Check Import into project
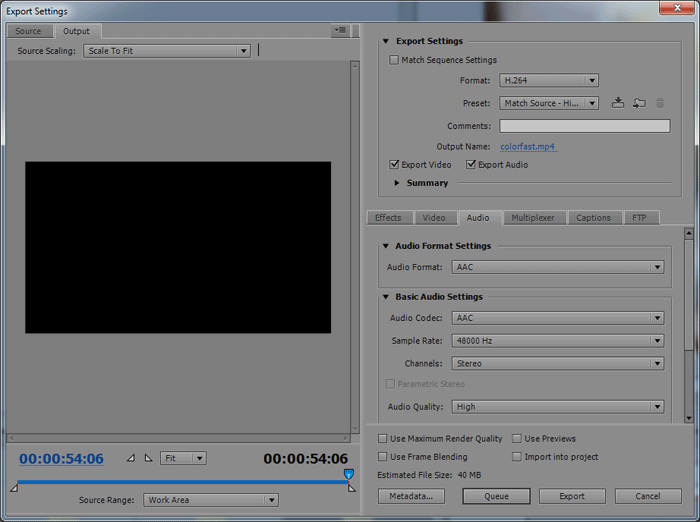Screen dimensions: 700x522 coord(517,457)
